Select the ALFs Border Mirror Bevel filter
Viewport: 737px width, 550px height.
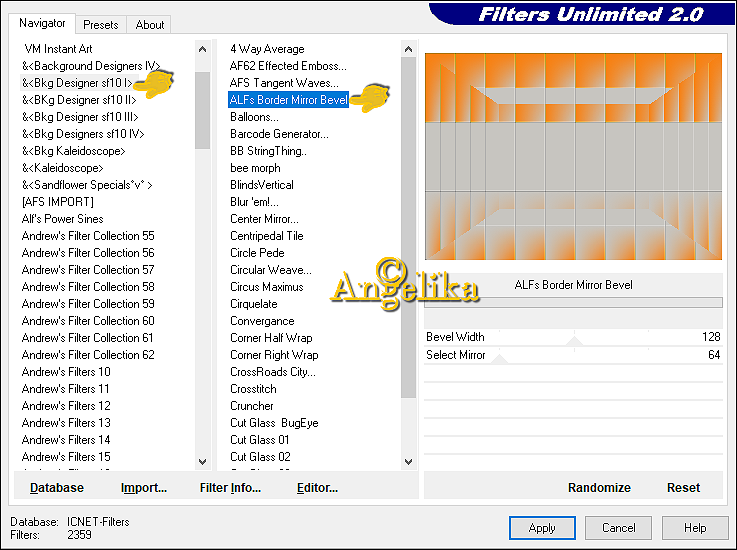pyautogui.click(x=289, y=100)
